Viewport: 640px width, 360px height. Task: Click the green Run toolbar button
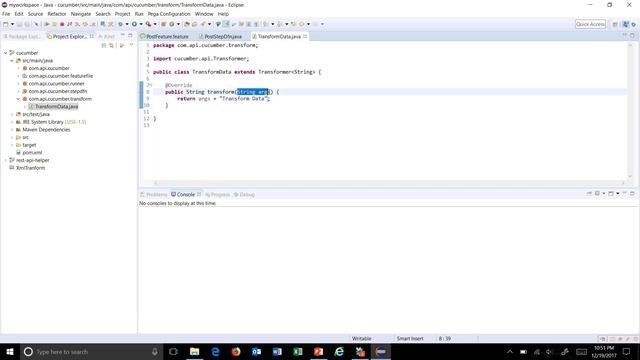click(x=134, y=24)
